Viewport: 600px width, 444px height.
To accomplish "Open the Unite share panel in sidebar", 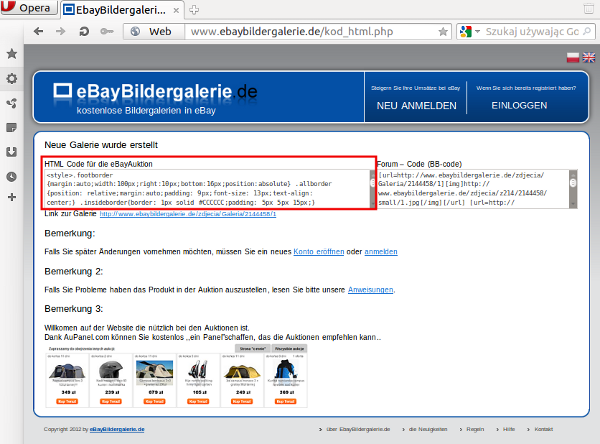I will pos(12,103).
